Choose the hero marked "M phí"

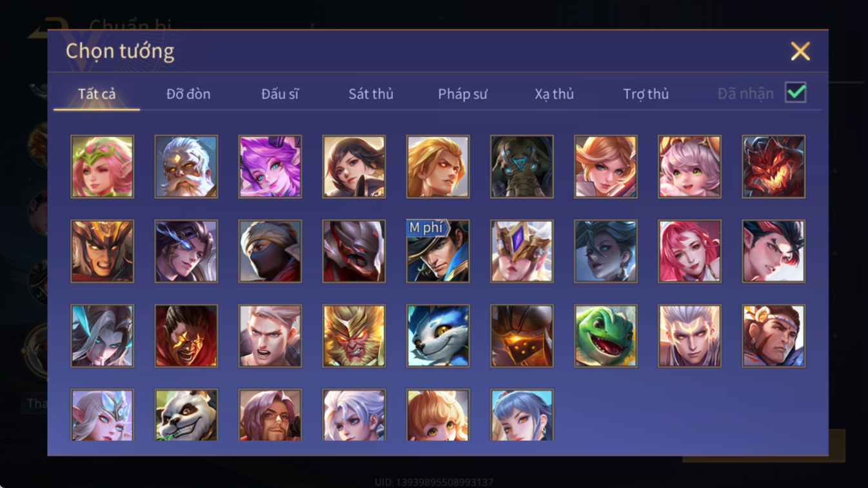tap(438, 251)
